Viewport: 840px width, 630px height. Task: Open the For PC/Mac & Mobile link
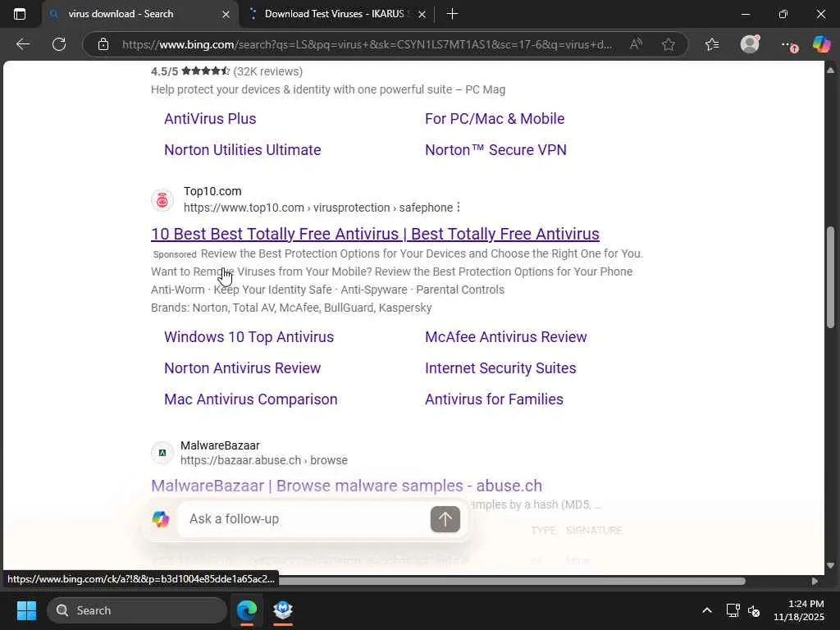(495, 118)
